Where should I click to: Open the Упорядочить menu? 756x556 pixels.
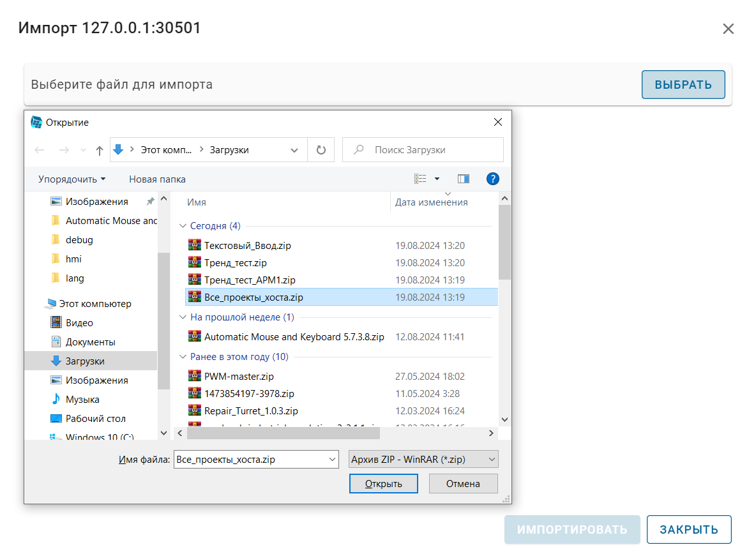70,179
